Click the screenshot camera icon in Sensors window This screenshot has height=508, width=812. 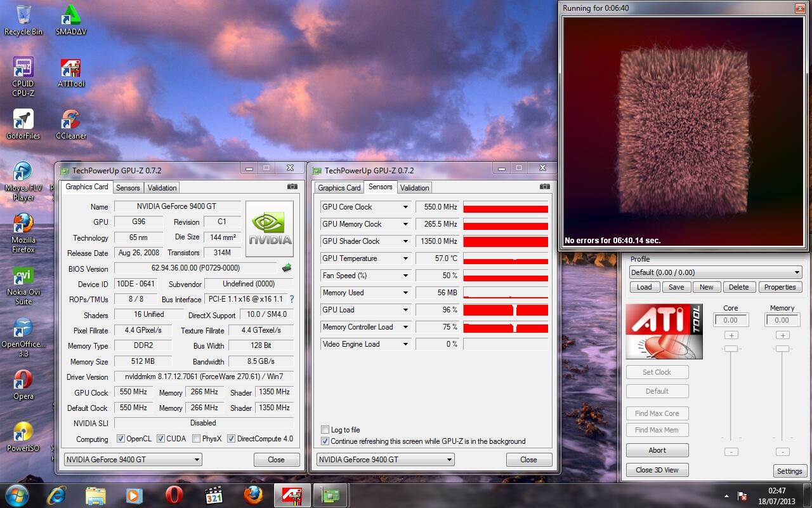[x=544, y=187]
